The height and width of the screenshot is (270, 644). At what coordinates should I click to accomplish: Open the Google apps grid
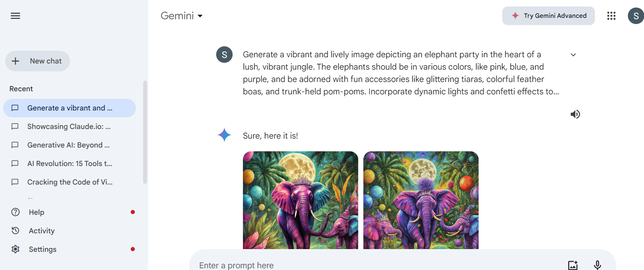tap(611, 16)
